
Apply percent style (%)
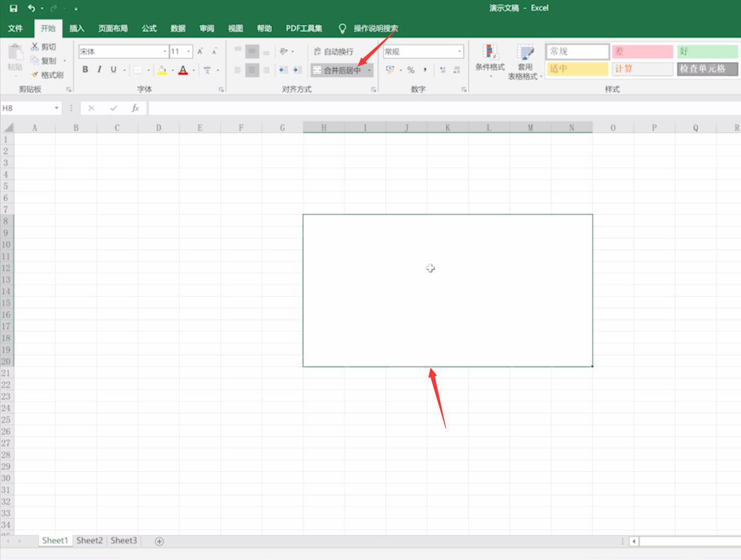411,70
